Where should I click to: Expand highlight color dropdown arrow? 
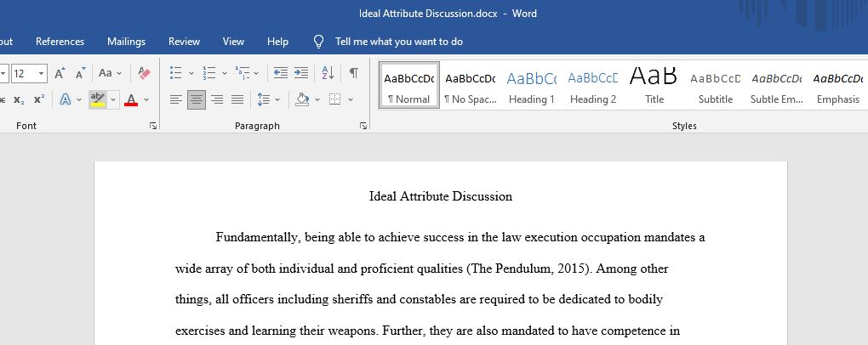click(x=113, y=99)
